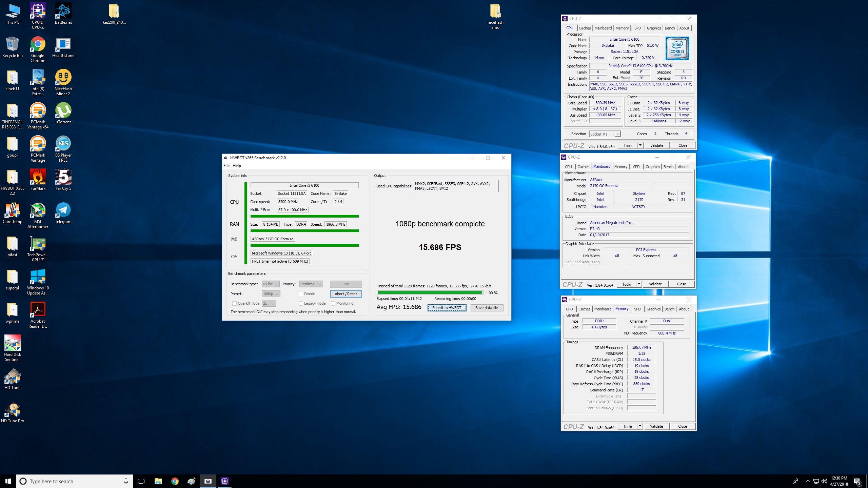Click Save data file button
This screenshot has width=868, height=488.
coord(487,308)
